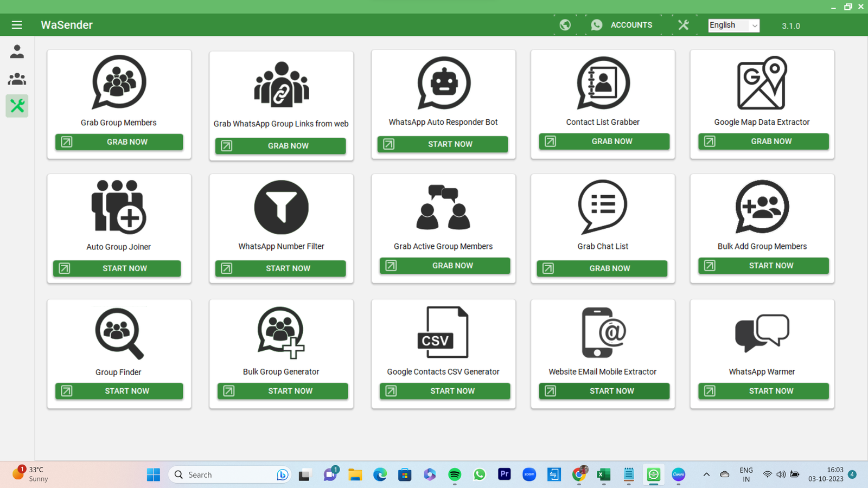Expand the English language dropdown
Viewport: 868px width, 488px height.
(x=733, y=25)
